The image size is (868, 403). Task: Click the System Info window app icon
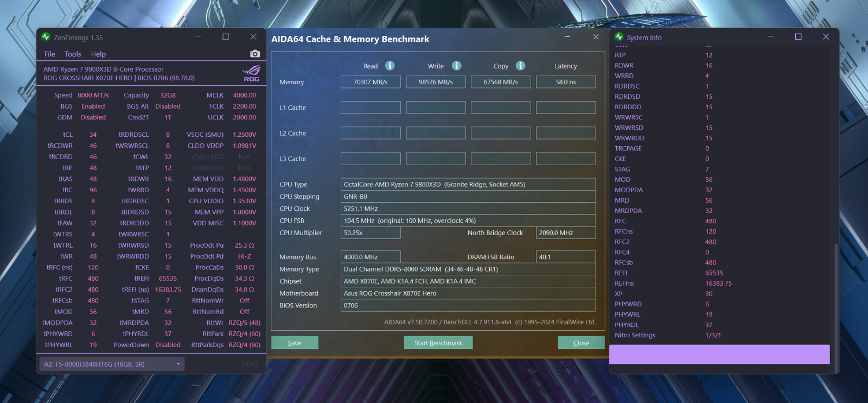[x=619, y=37]
